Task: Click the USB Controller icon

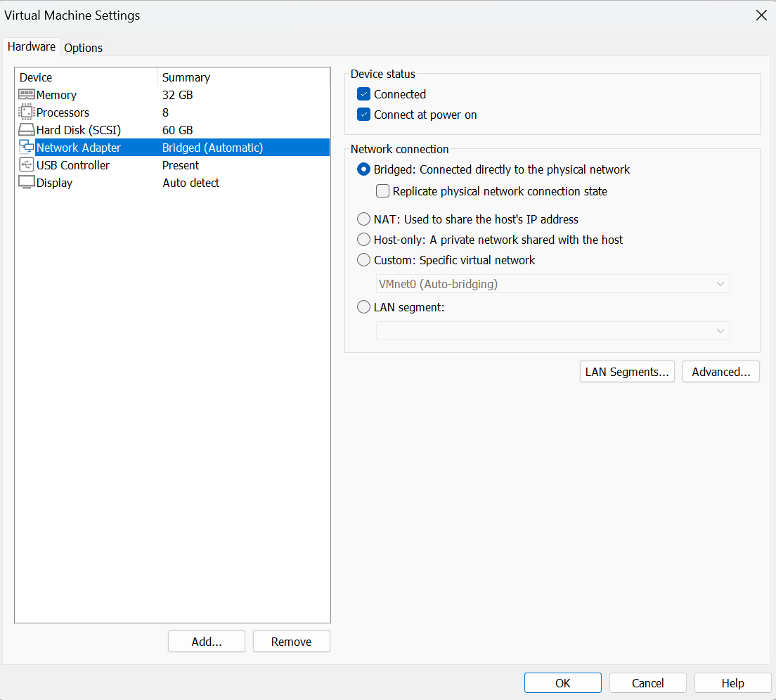Action: 27,165
